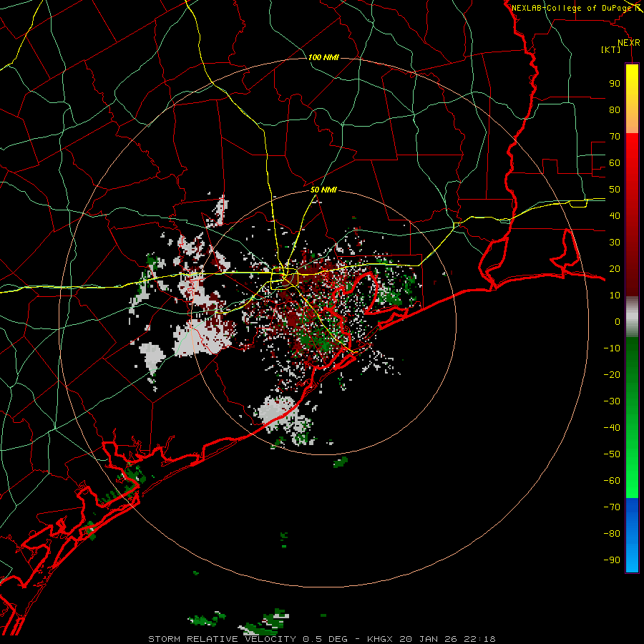
Task: Click the 30 value on velocity scale
Action: coord(615,243)
